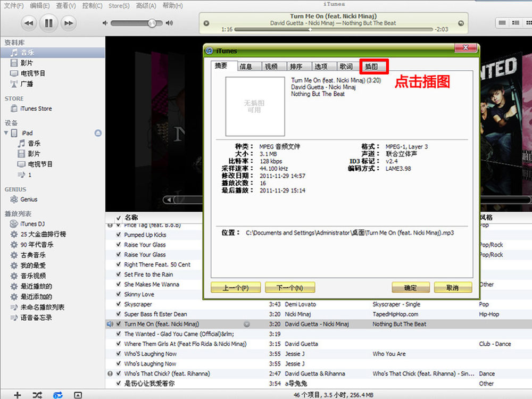Open dropdown arrow on Turn Me On row
Image resolution: width=532 pixels, height=399 pixels.
pos(247,325)
